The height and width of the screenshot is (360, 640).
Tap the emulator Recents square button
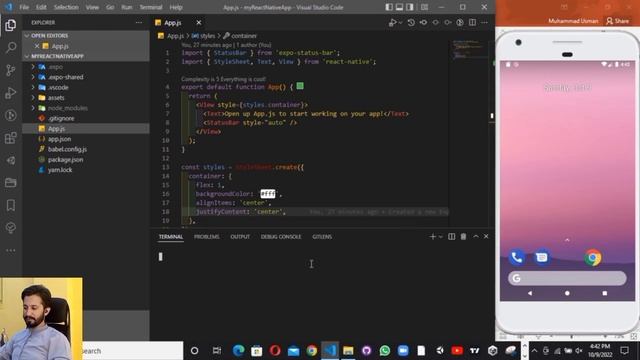[604, 293]
